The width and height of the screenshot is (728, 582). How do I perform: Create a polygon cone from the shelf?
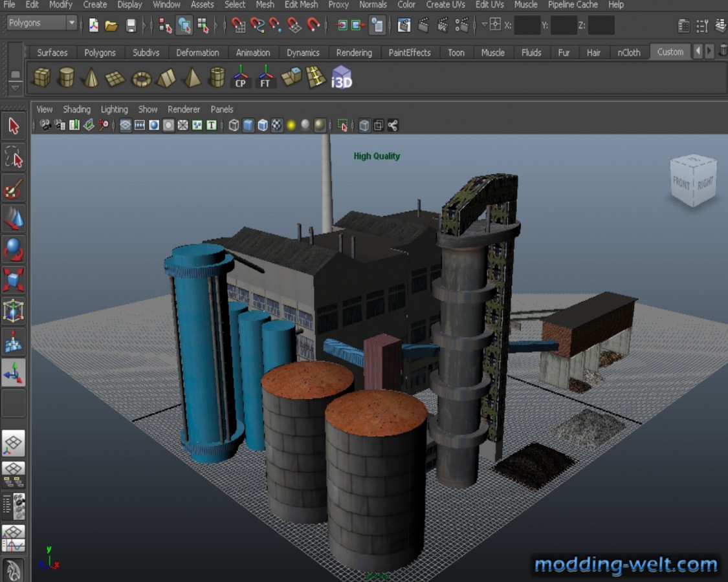(91, 77)
